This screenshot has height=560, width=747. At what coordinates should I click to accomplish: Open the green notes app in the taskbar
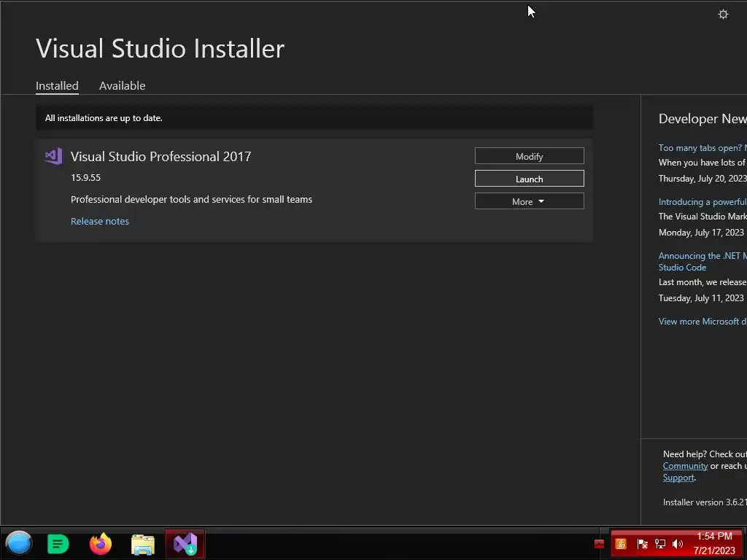[58, 544]
